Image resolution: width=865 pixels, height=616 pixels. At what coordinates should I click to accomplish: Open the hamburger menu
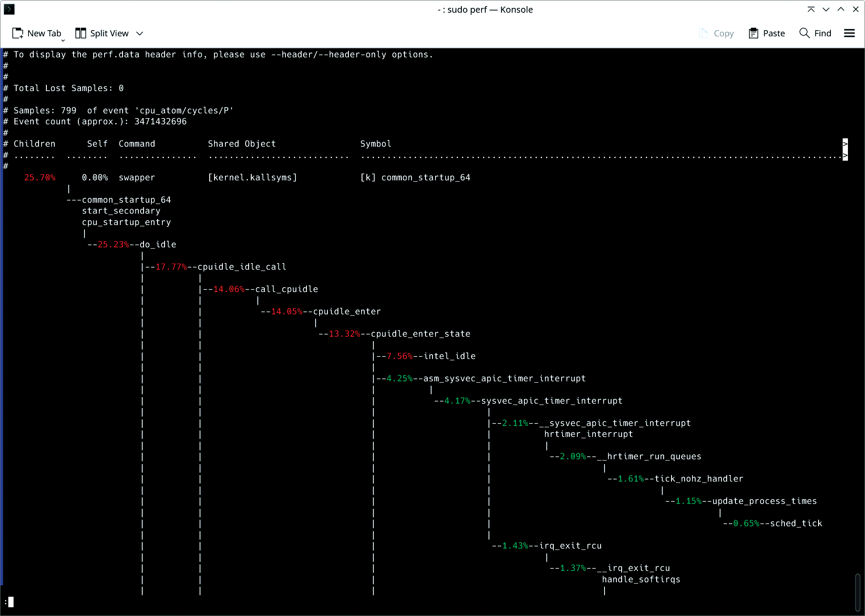[x=849, y=33]
